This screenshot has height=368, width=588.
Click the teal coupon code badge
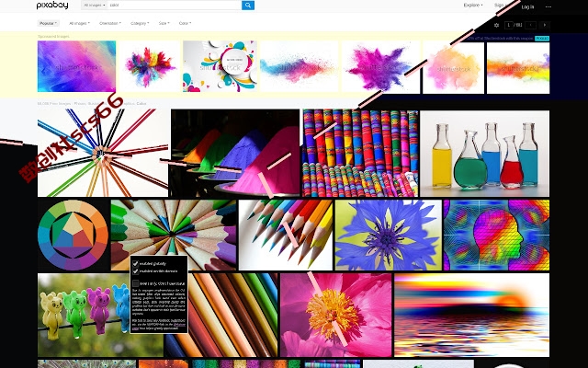coord(542,39)
